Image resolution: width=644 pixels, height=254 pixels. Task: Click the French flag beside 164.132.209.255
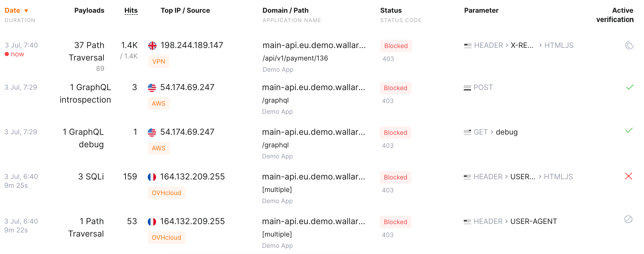click(x=152, y=177)
